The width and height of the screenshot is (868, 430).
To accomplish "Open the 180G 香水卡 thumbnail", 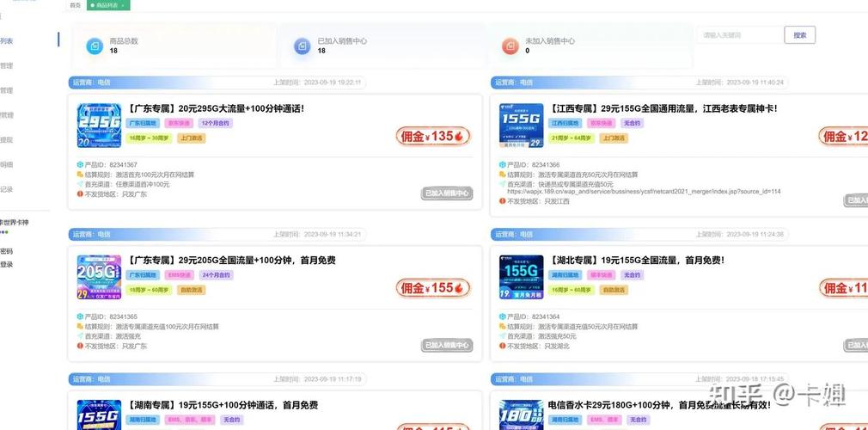I will 522,415.
